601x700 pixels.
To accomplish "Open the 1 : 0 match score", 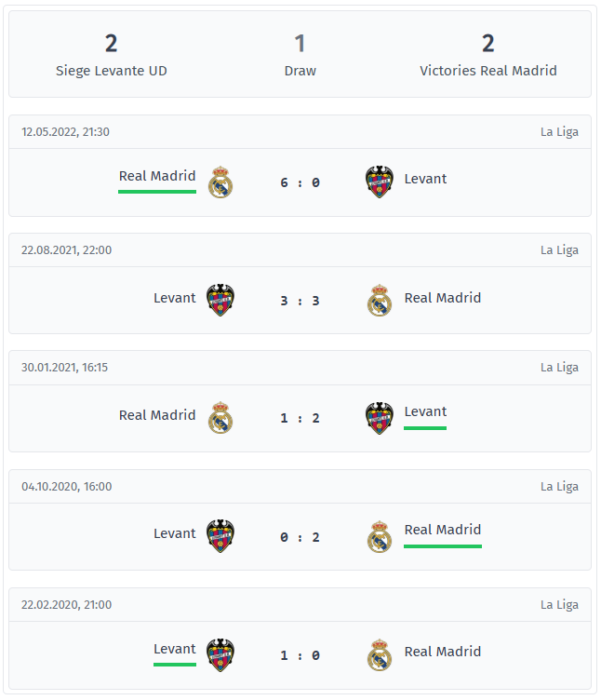I will tap(300, 655).
